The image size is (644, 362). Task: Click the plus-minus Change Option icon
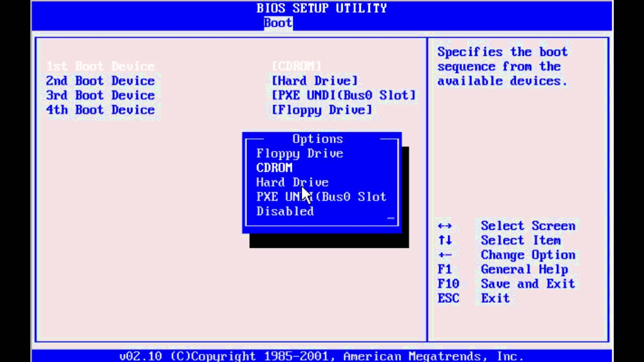[445, 255]
